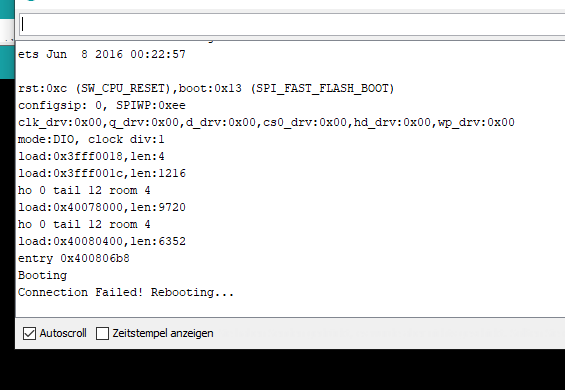Viewport: 565px width, 390px height.
Task: Click the 'entry 0x400806b8' output line
Action: point(74,258)
